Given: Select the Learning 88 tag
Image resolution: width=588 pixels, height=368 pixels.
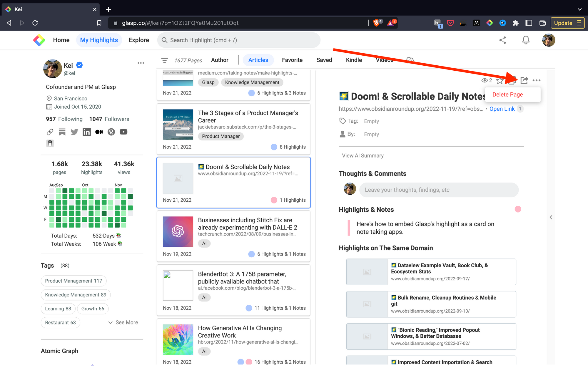Looking at the screenshot, I should 58,309.
